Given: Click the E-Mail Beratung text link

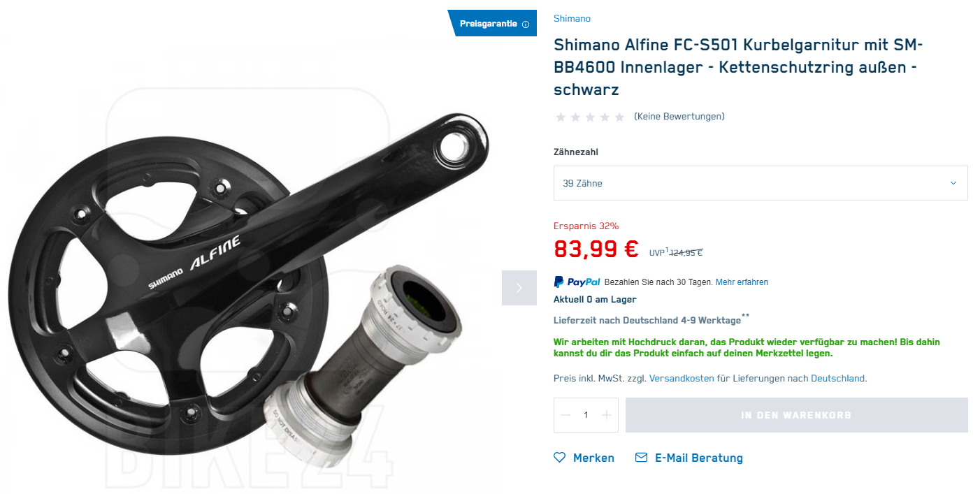Looking at the screenshot, I should [x=699, y=458].
